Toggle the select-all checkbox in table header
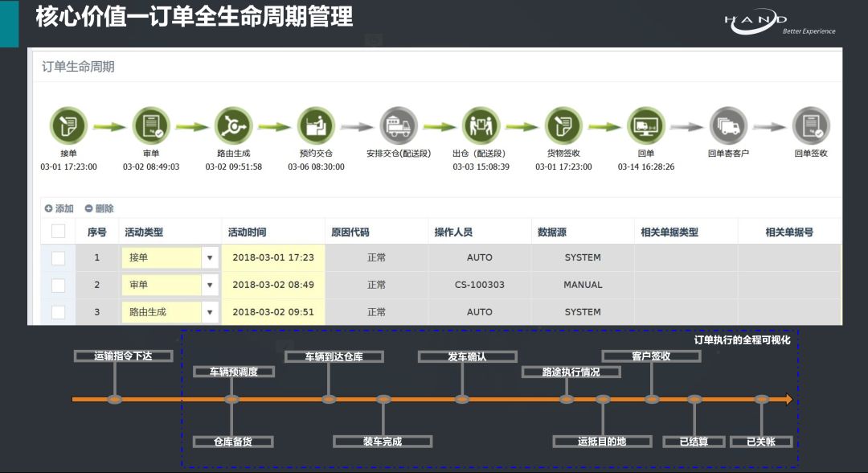This screenshot has height=473, width=868. click(58, 232)
